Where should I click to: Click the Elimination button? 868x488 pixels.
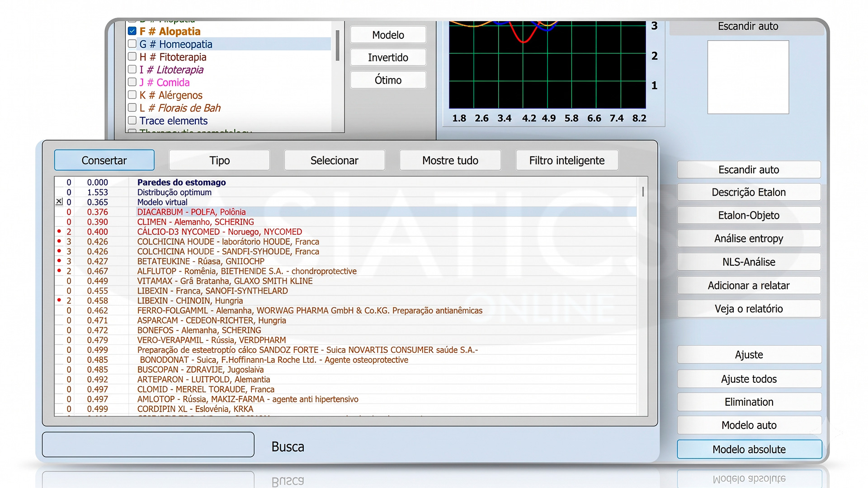point(749,402)
